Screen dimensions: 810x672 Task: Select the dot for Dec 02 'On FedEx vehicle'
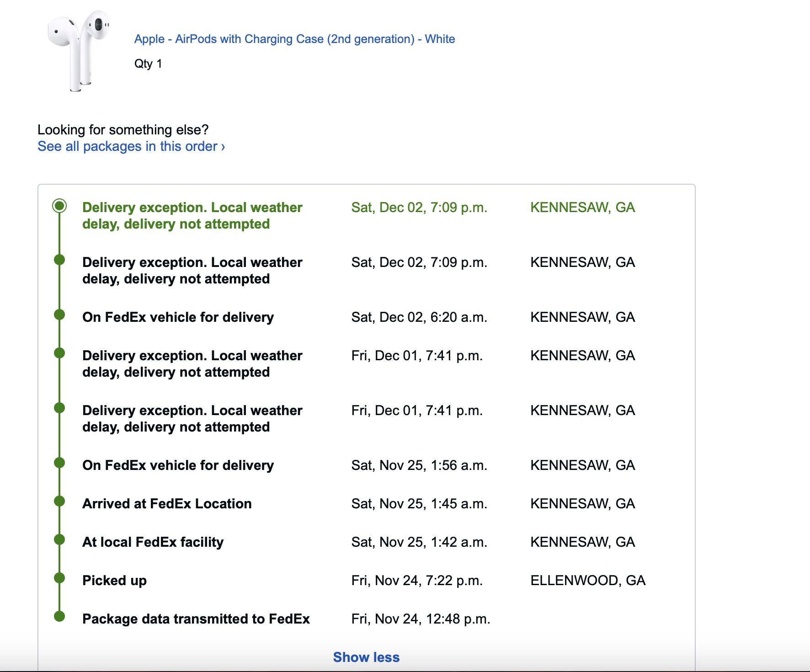59,315
